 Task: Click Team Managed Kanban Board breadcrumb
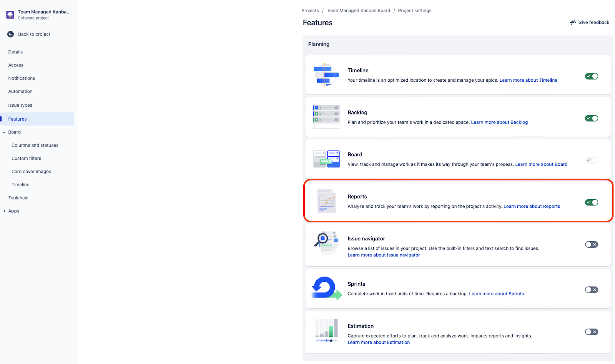(358, 11)
